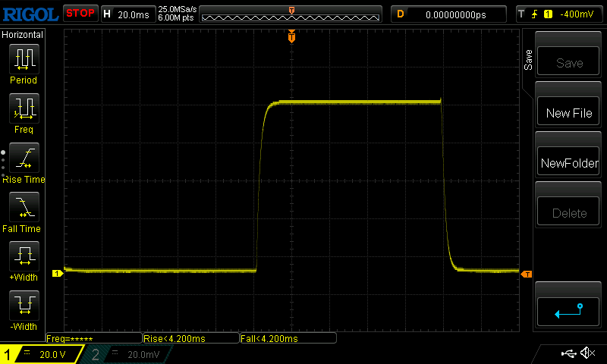Viewport: 607px width, 364px height.
Task: Select the Period measurement icon
Action: tap(24, 59)
